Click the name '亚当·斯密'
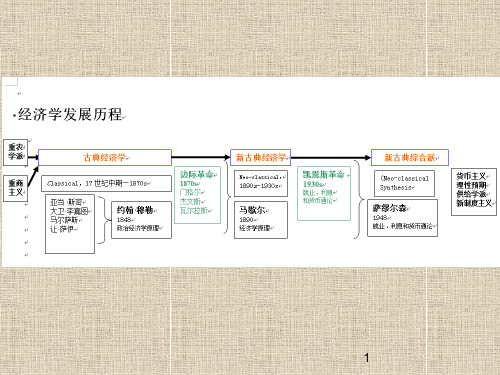 [x=66, y=202]
